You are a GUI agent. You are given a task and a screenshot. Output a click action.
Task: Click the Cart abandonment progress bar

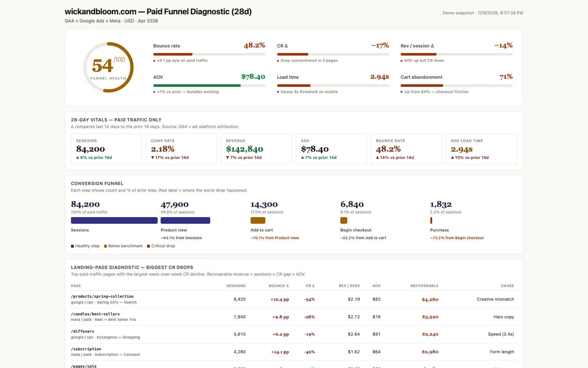pos(456,85)
